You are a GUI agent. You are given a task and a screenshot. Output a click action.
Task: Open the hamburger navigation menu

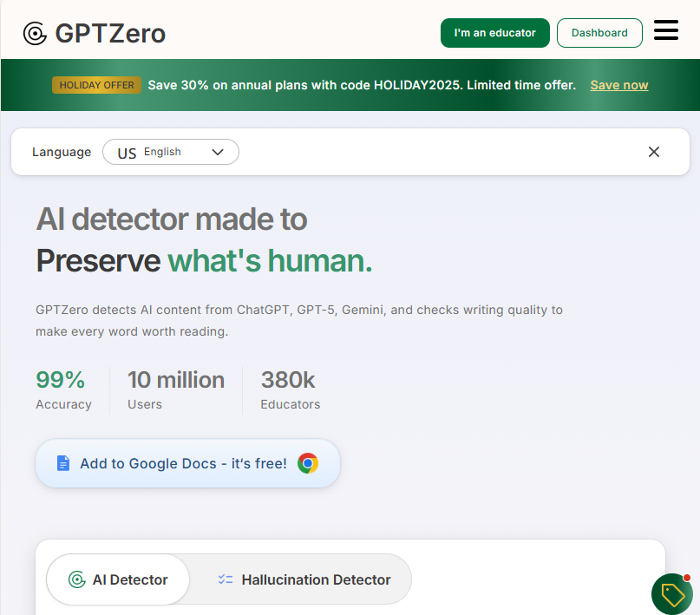click(x=666, y=30)
